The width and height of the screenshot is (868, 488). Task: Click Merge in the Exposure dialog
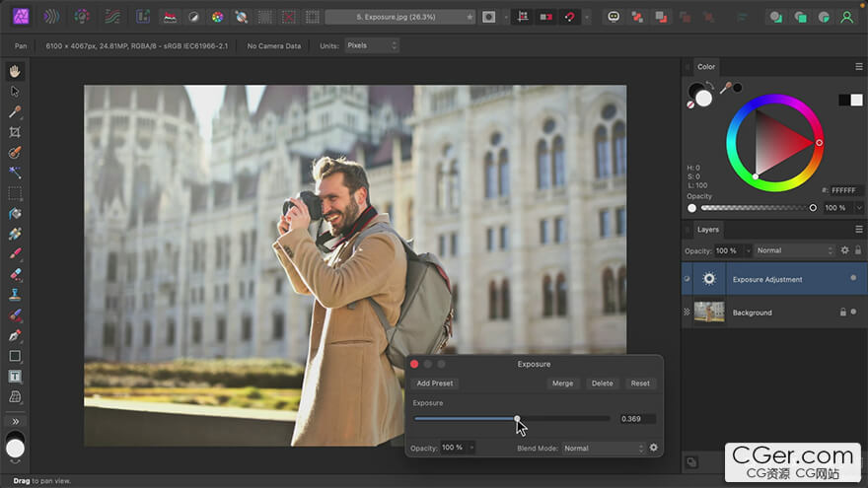tap(562, 383)
